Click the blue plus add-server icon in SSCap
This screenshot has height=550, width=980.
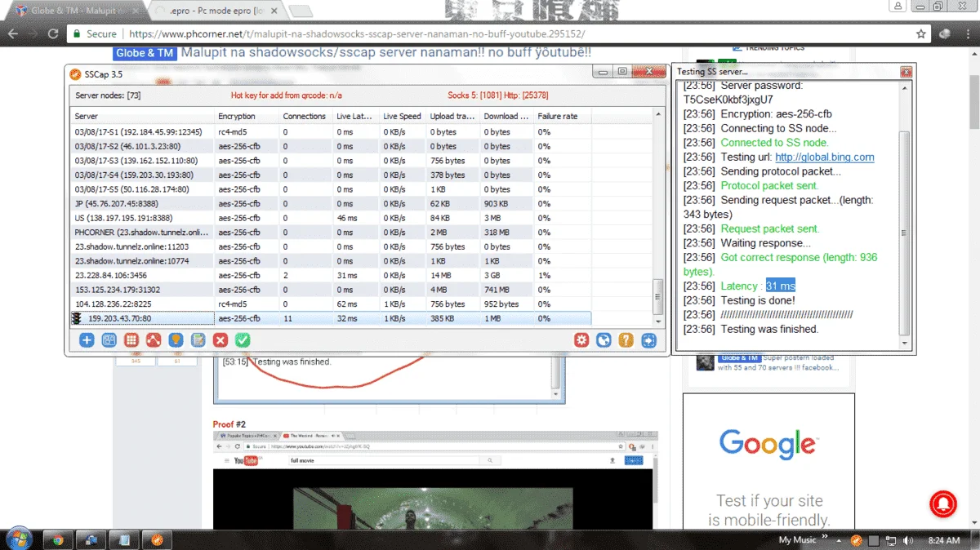click(x=87, y=340)
